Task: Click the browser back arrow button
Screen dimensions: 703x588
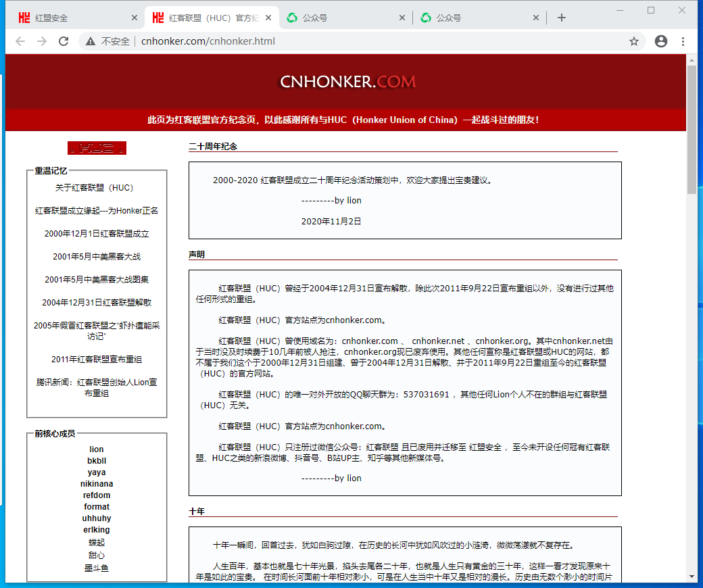Action: pos(20,41)
